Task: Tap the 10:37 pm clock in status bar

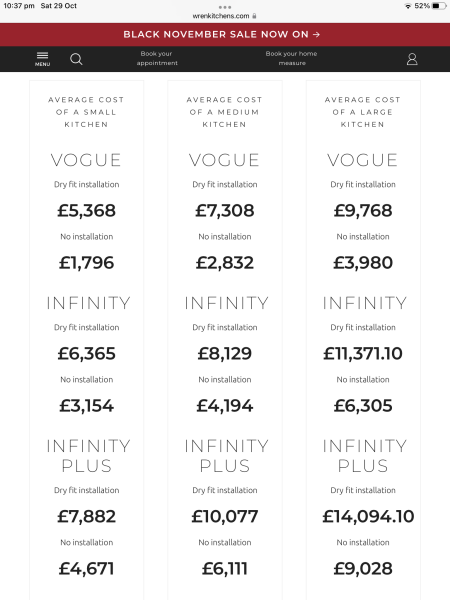Action: click(19, 6)
